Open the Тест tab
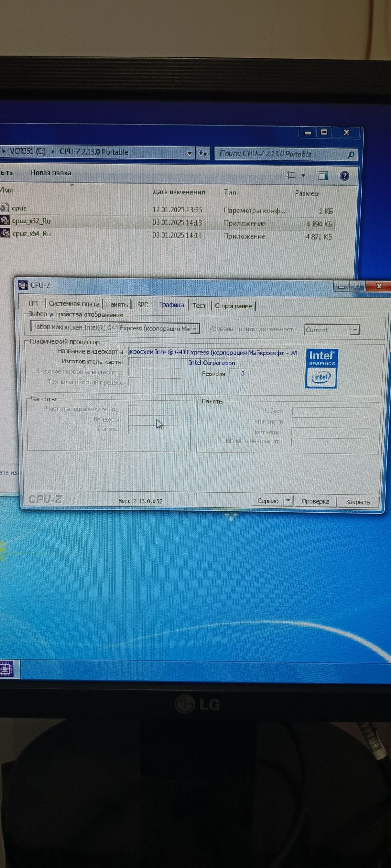 pyautogui.click(x=199, y=306)
